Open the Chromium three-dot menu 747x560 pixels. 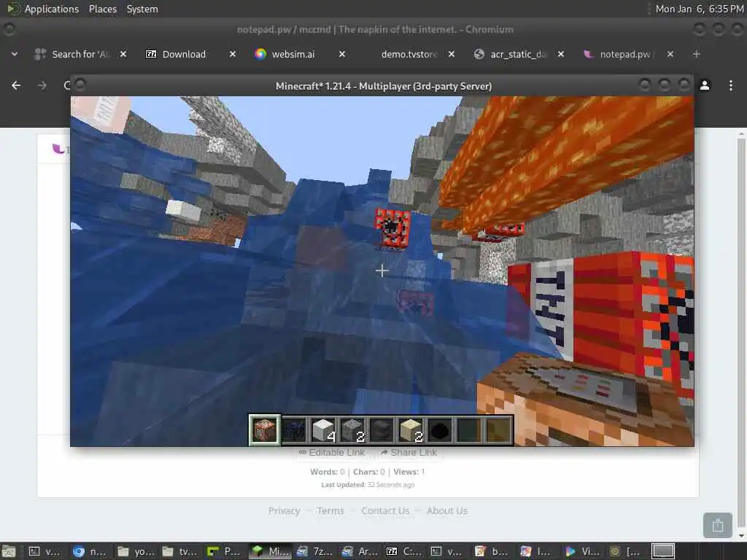(731, 86)
